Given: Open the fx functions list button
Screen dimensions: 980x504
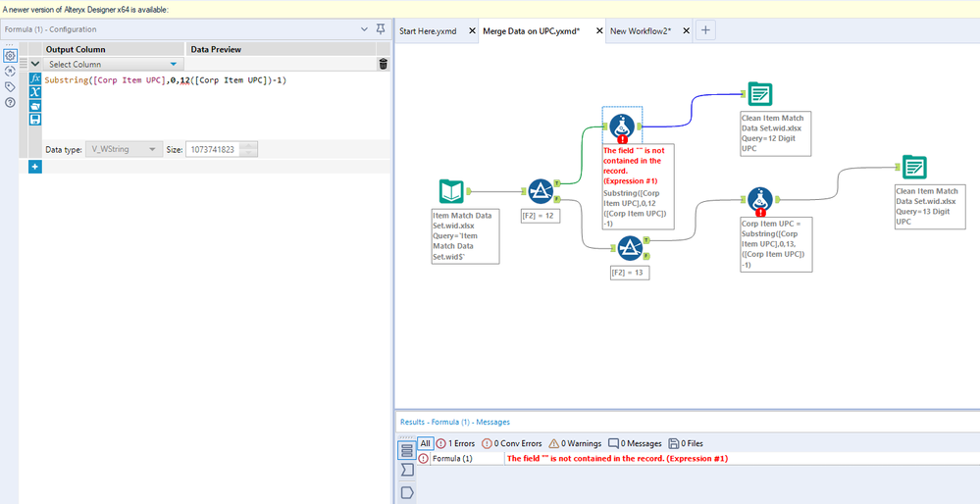Looking at the screenshot, I should (35, 78).
